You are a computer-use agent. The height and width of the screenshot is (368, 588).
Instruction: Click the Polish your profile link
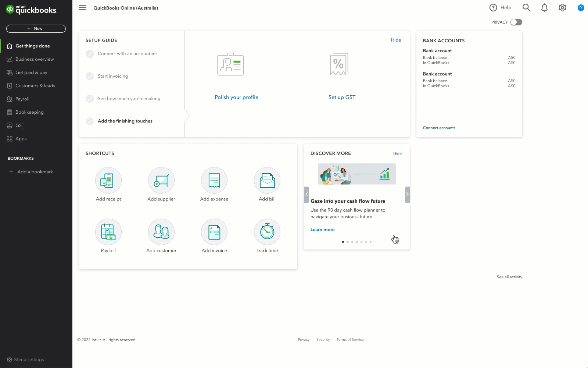237,97
